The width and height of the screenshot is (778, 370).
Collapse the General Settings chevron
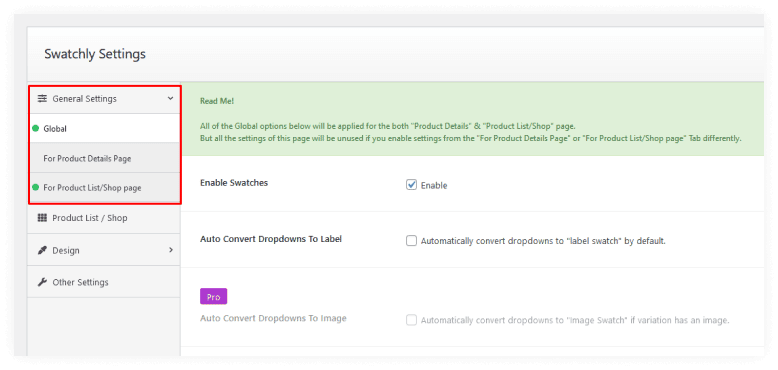coord(170,99)
